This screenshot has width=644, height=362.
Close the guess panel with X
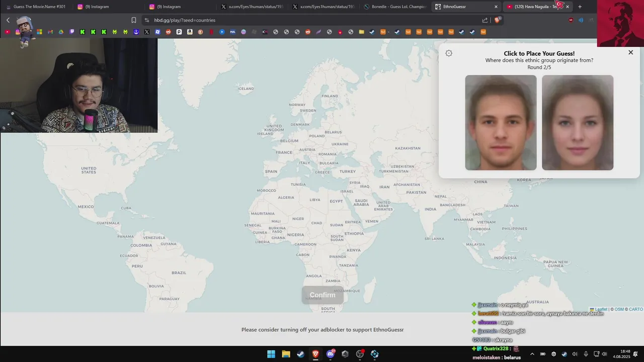(x=630, y=52)
